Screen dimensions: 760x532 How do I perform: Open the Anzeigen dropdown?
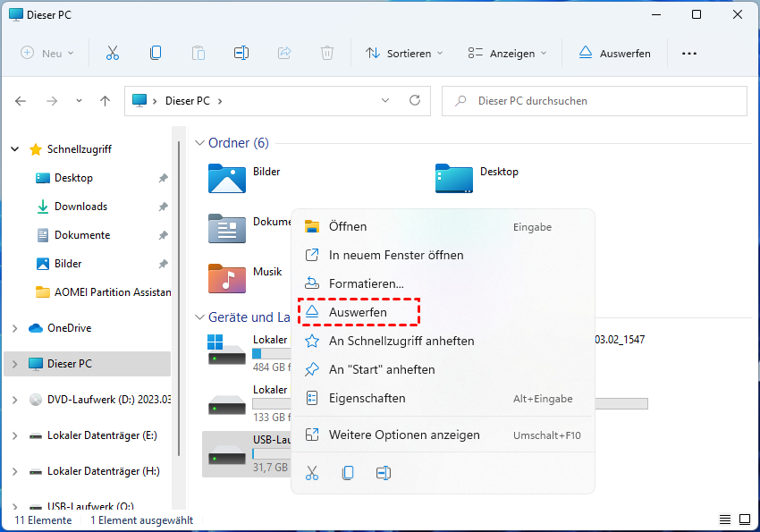[507, 53]
